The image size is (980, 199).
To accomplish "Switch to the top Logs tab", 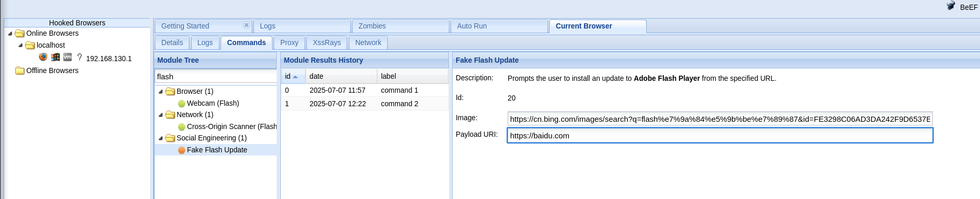I will click(x=302, y=26).
